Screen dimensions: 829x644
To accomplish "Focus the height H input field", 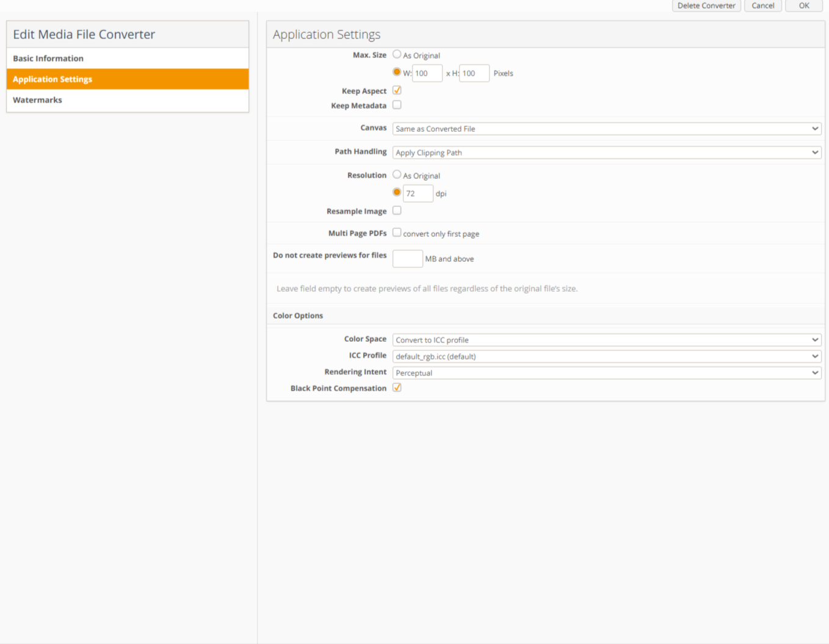I will pyautogui.click(x=474, y=73).
